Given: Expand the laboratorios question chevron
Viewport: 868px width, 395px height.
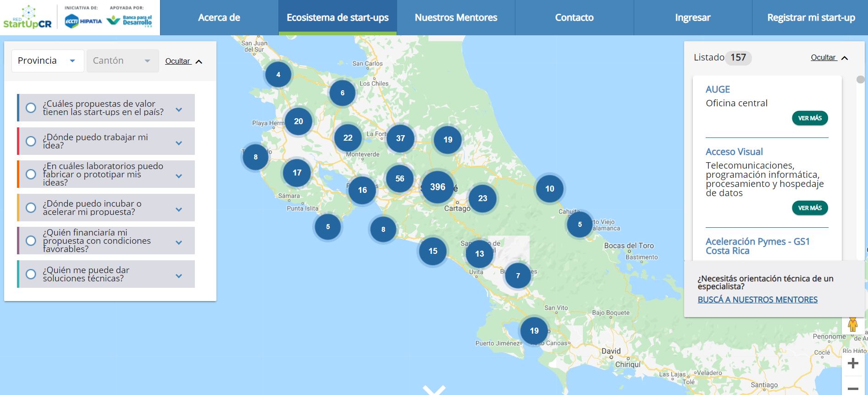Looking at the screenshot, I should tap(179, 176).
